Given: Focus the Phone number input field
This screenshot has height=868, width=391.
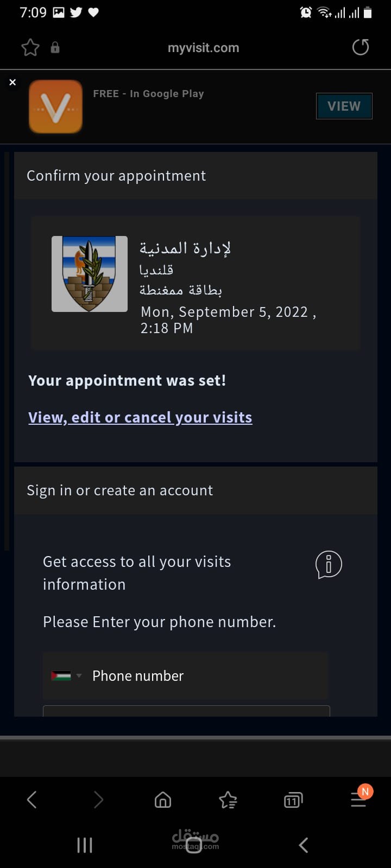Looking at the screenshot, I should pos(206,676).
